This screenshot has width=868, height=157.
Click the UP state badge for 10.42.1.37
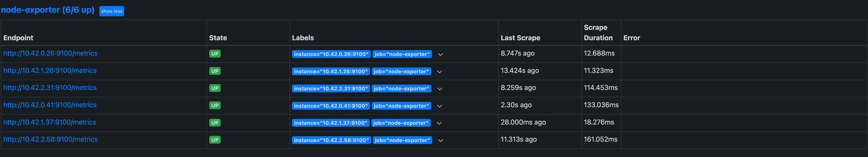[215, 123]
